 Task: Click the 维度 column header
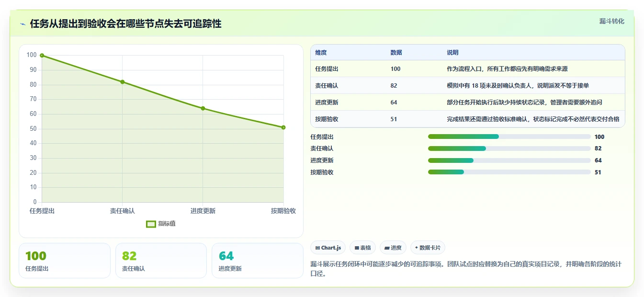point(321,53)
